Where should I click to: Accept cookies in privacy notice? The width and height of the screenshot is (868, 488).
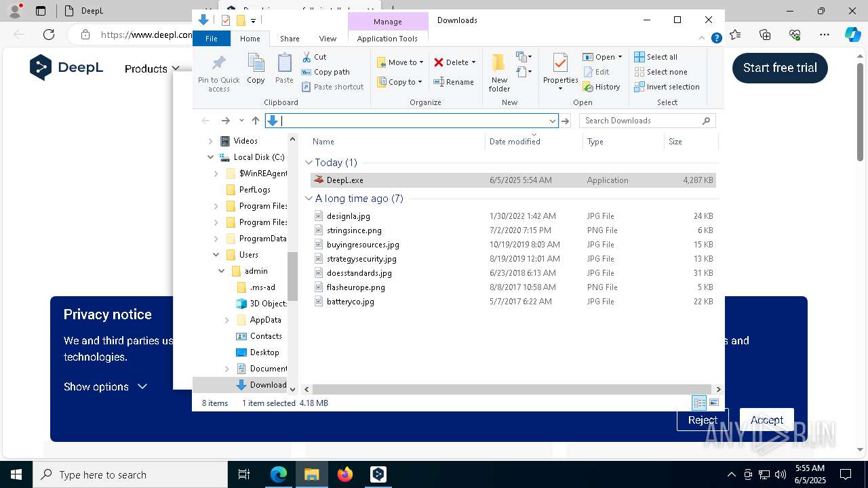(766, 420)
